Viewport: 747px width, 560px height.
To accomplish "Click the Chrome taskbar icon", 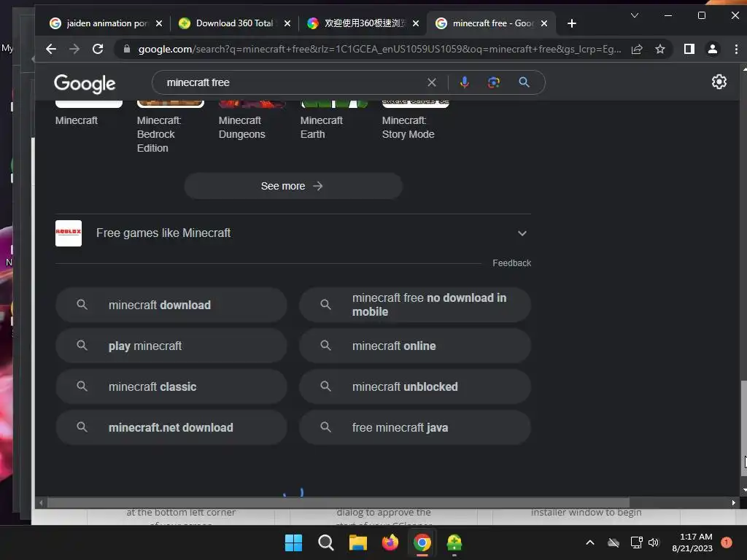I will [x=422, y=542].
